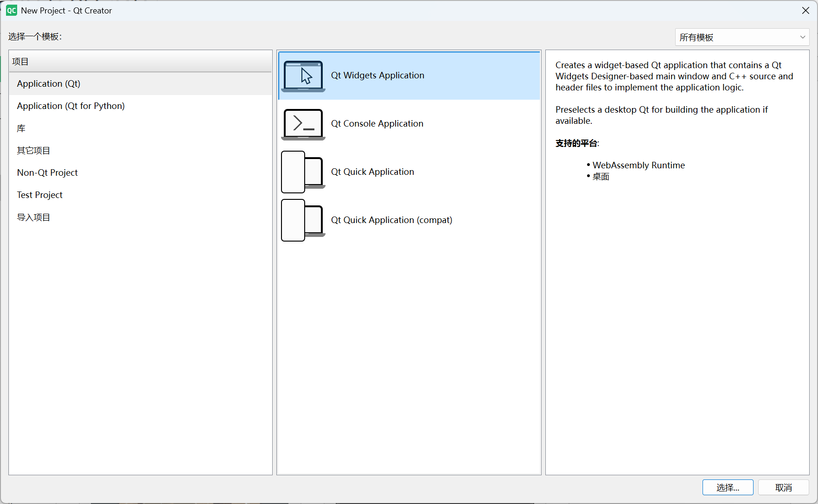Click the 选择... button
The width and height of the screenshot is (818, 504).
pos(728,487)
